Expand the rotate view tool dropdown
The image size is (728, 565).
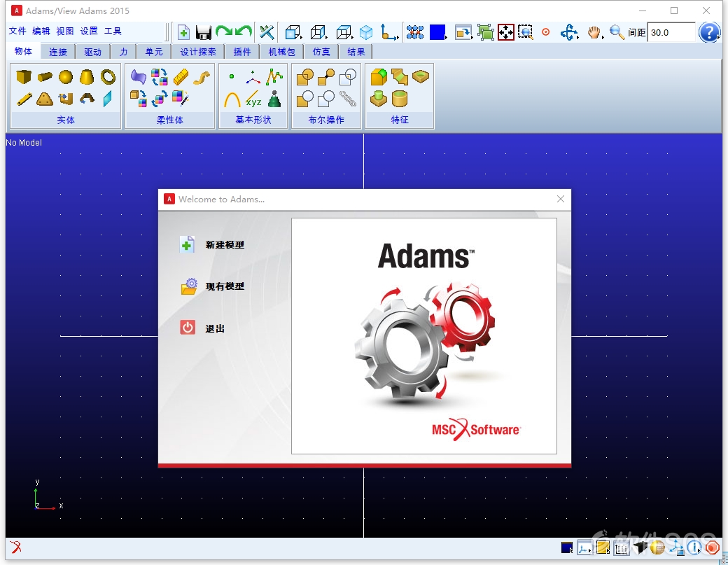coord(569,32)
